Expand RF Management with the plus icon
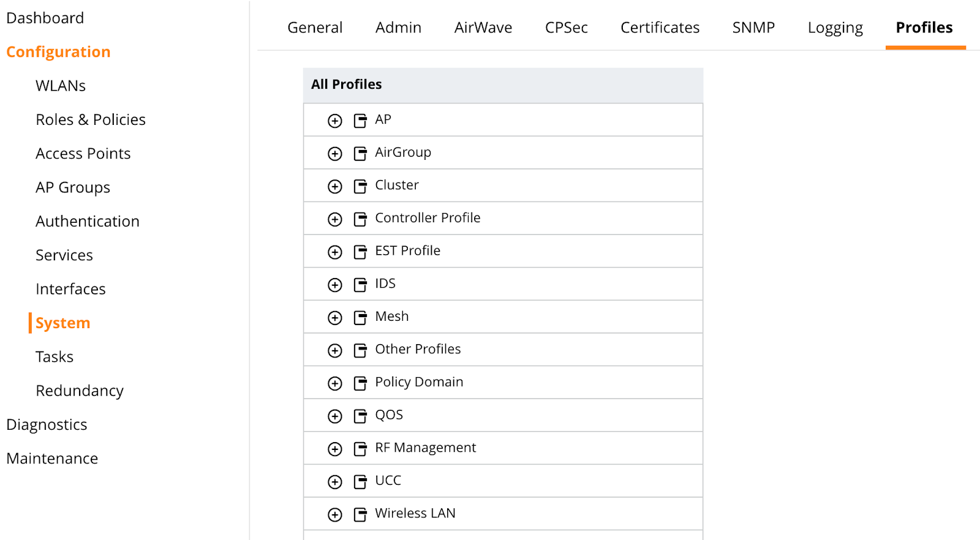This screenshot has width=980, height=540. [x=335, y=449]
